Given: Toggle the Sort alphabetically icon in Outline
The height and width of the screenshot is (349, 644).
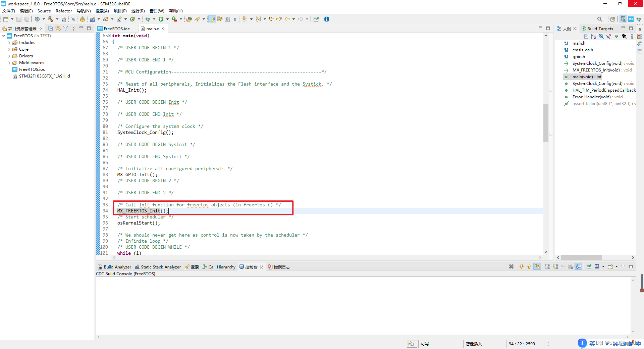Looking at the screenshot, I should coord(593,36).
